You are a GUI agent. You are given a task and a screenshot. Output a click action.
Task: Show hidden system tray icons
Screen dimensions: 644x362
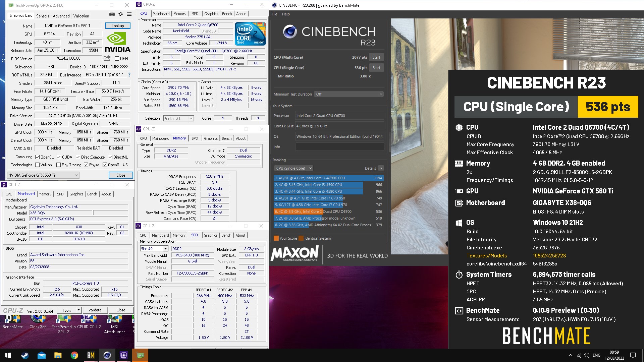pyautogui.click(x=570, y=355)
